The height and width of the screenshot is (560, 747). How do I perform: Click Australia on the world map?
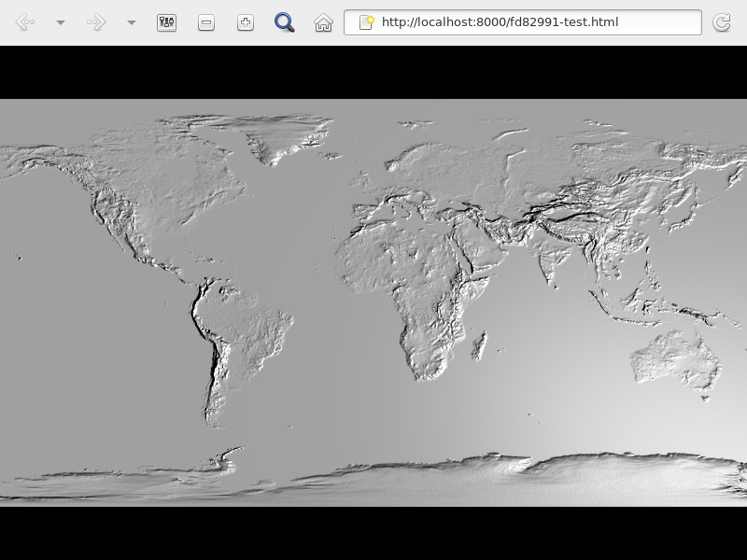[677, 359]
